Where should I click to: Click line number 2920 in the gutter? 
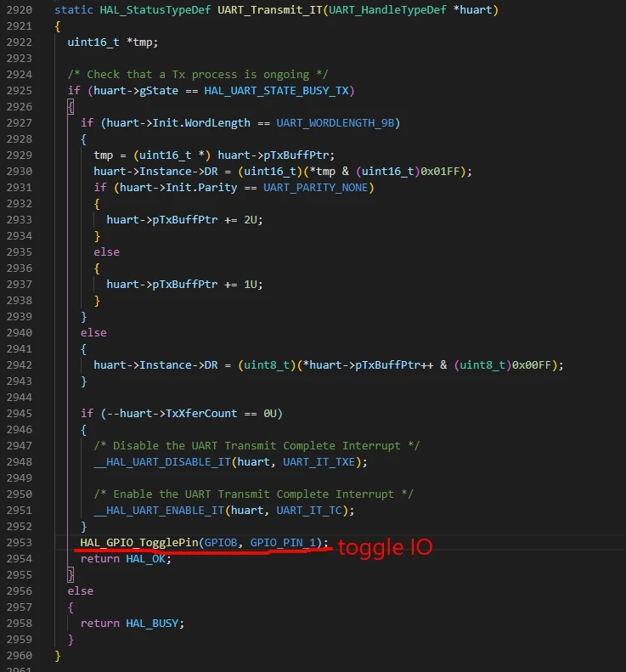click(x=20, y=10)
